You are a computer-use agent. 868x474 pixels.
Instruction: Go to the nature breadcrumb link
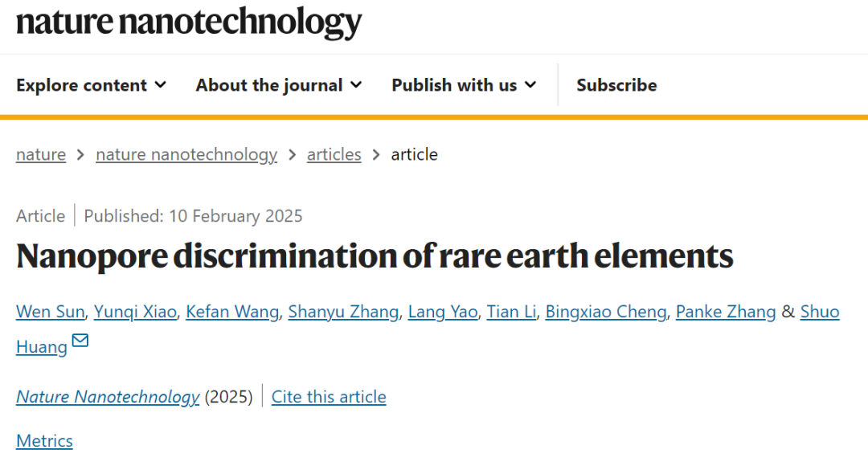click(41, 154)
